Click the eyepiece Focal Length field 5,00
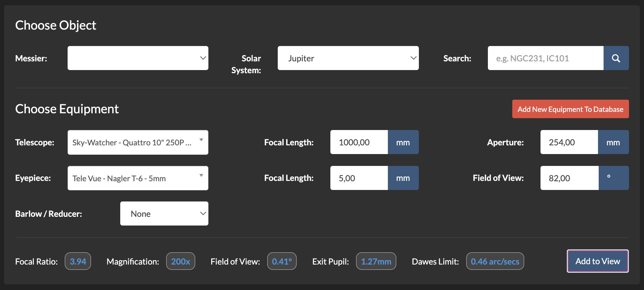This screenshot has width=644, height=290. click(x=359, y=178)
